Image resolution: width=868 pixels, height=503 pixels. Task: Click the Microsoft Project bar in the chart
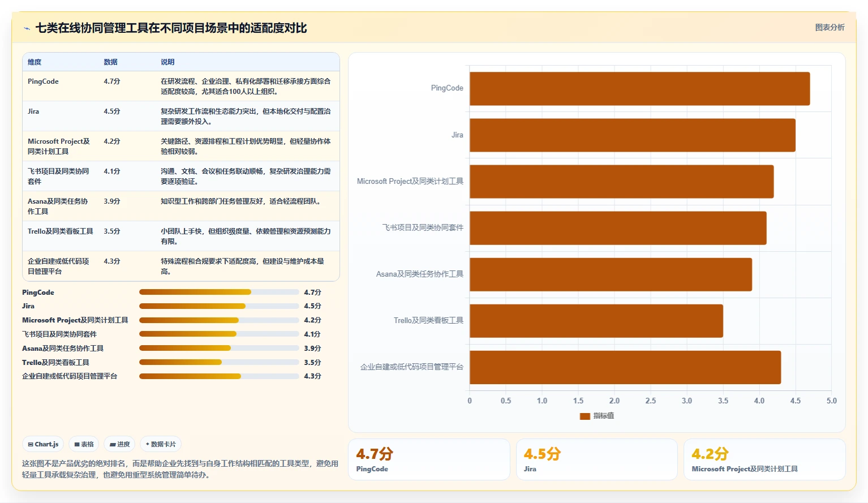coord(621,182)
